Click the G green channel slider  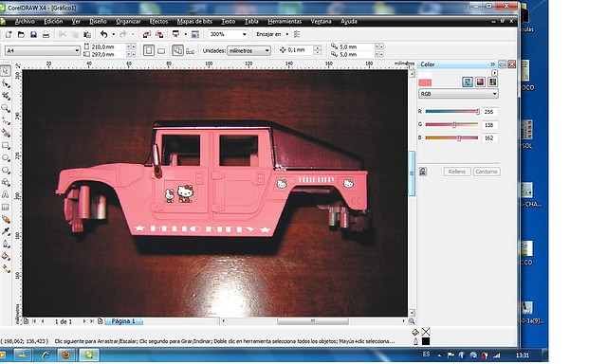(x=451, y=124)
